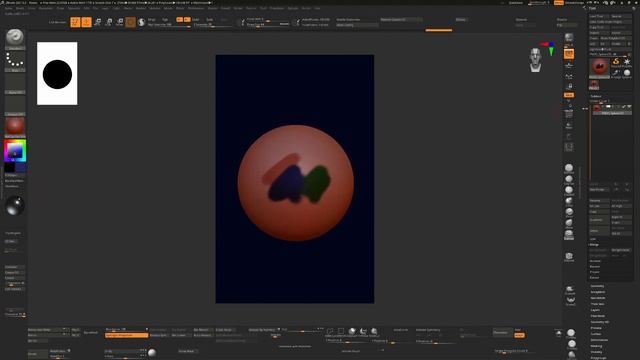Expand the Layers section

point(595,310)
